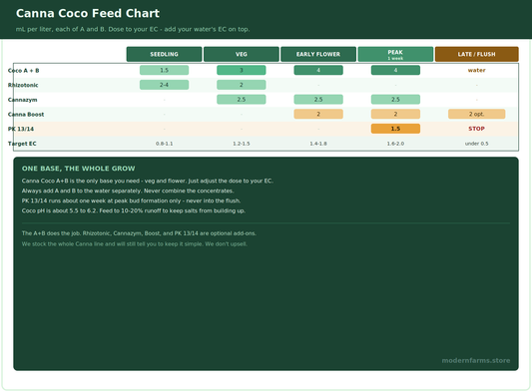Select the PEAK column header
The image size is (532, 392).
pyautogui.click(x=395, y=54)
